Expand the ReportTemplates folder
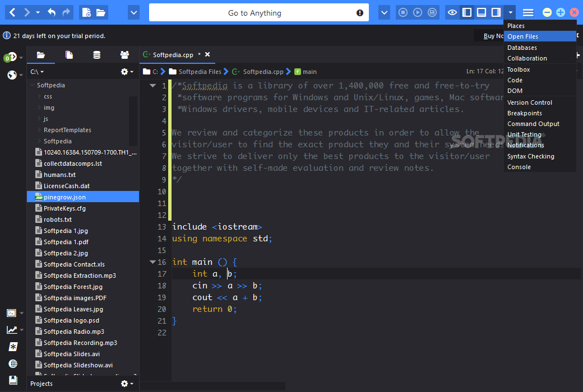The width and height of the screenshot is (583, 392). click(39, 130)
